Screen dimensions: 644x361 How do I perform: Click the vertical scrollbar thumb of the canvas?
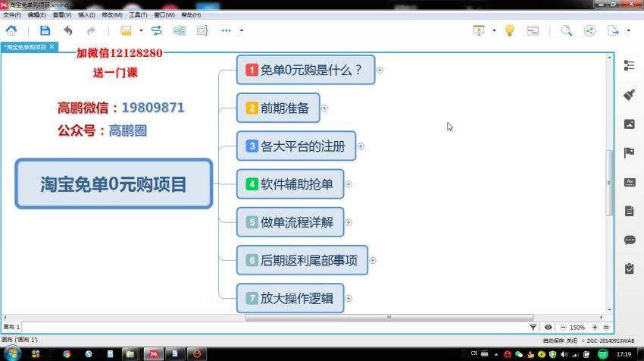(609, 183)
